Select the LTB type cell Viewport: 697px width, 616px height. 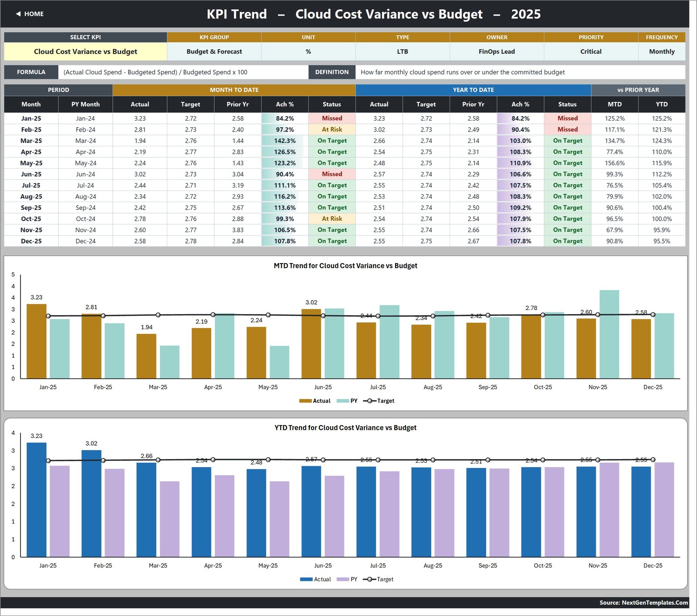[x=403, y=51]
